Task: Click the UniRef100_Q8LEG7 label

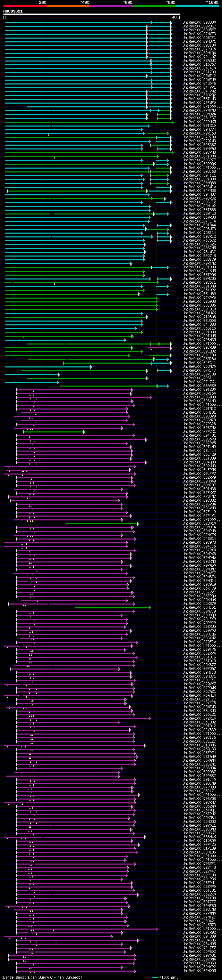Action: pos(199,118)
